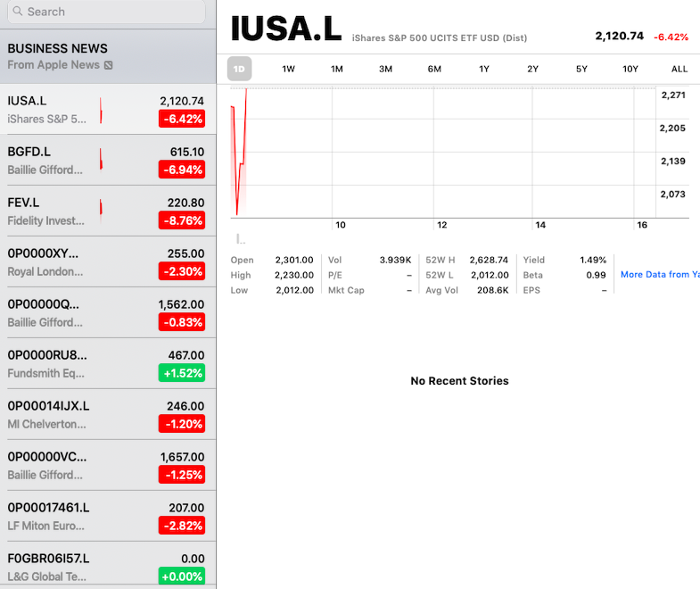Click the FEV.L sparkline thumbnail
This screenshot has width=700, height=589.
pos(101,208)
